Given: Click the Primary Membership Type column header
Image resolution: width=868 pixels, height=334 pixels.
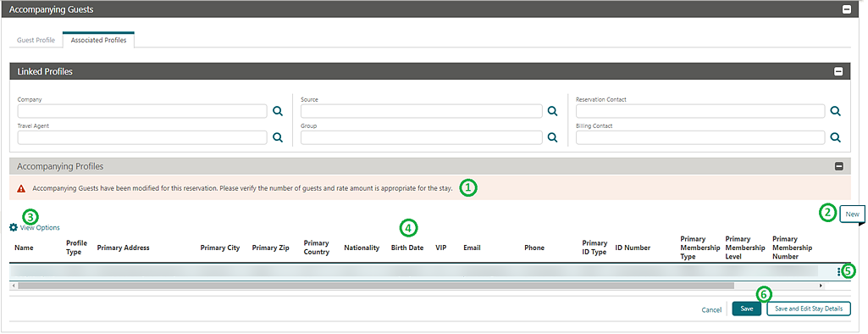Looking at the screenshot, I should click(x=700, y=248).
